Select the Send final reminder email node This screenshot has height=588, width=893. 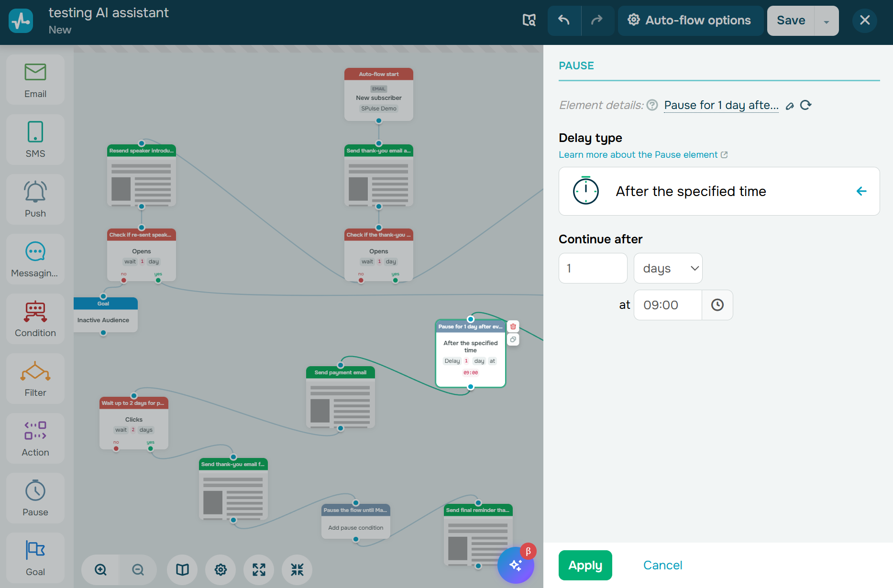[x=478, y=535]
